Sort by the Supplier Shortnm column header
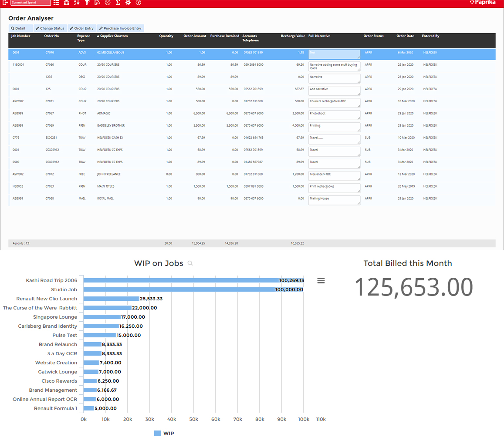Viewport: 504px width, 444px height. [112, 36]
